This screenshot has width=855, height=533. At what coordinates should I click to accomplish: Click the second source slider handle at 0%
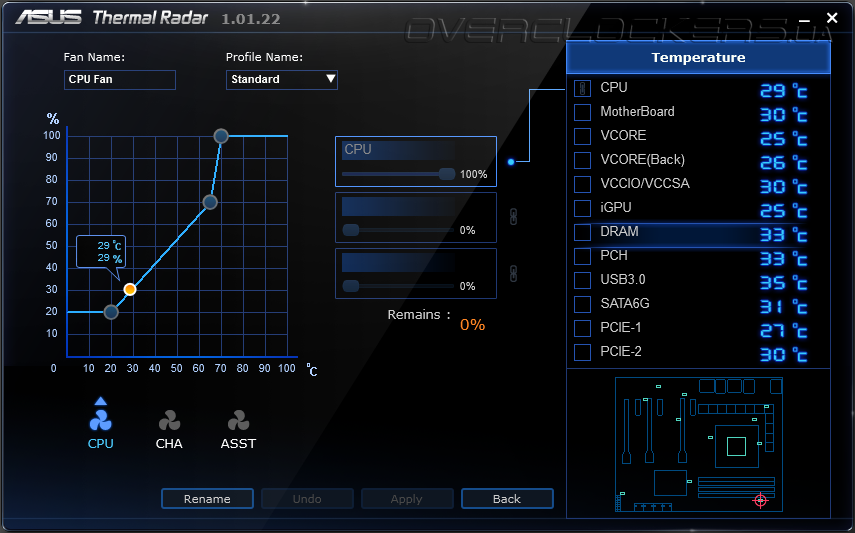(351, 230)
